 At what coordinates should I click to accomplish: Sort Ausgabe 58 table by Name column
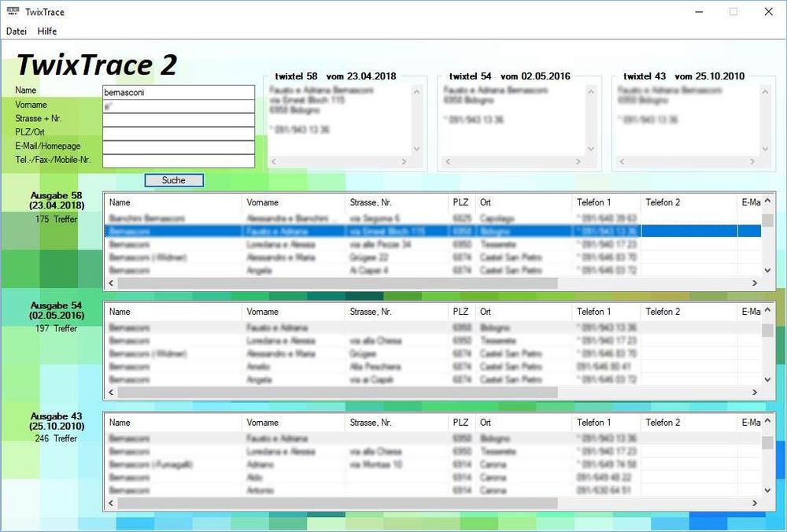tap(173, 203)
